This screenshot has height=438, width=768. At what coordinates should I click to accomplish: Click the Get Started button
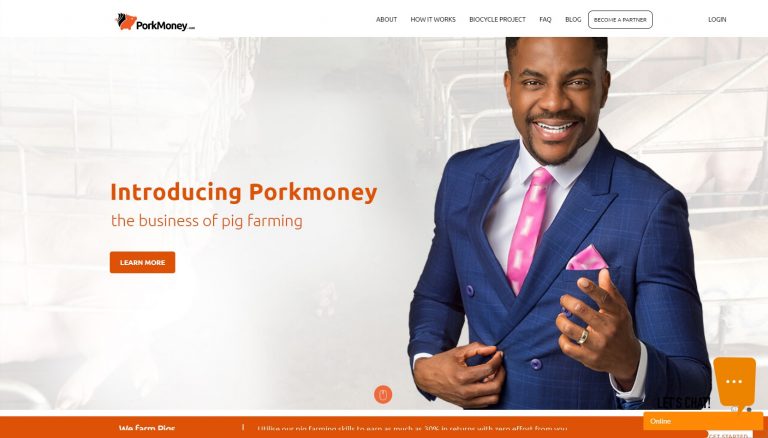[728, 435]
